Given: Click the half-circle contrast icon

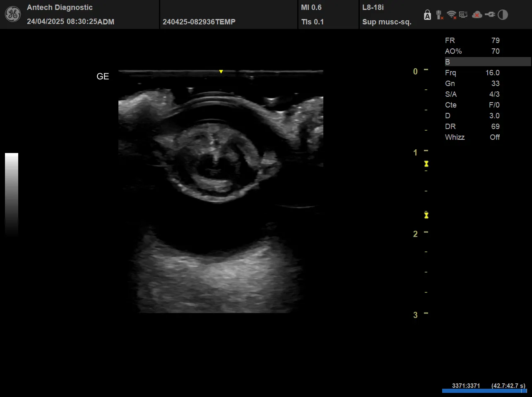Looking at the screenshot, I should point(503,15).
